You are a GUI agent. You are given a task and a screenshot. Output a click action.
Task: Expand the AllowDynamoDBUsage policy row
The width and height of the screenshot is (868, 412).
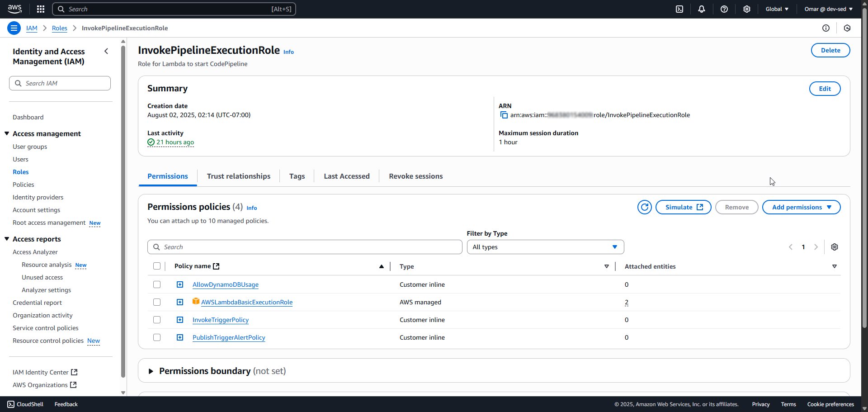point(180,284)
